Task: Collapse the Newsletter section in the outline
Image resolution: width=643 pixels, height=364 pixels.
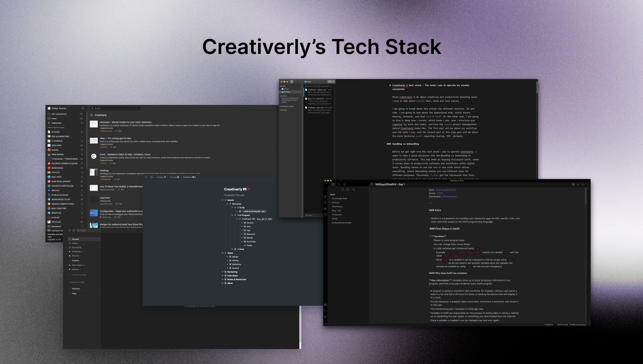Action: [x=227, y=204]
